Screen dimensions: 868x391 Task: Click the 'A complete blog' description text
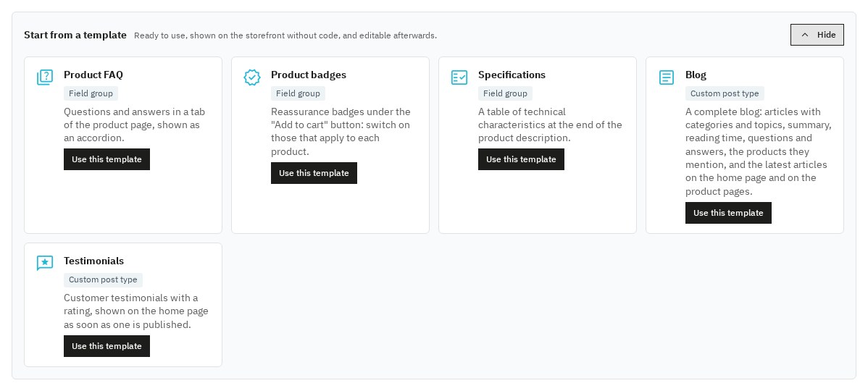pyautogui.click(x=759, y=151)
